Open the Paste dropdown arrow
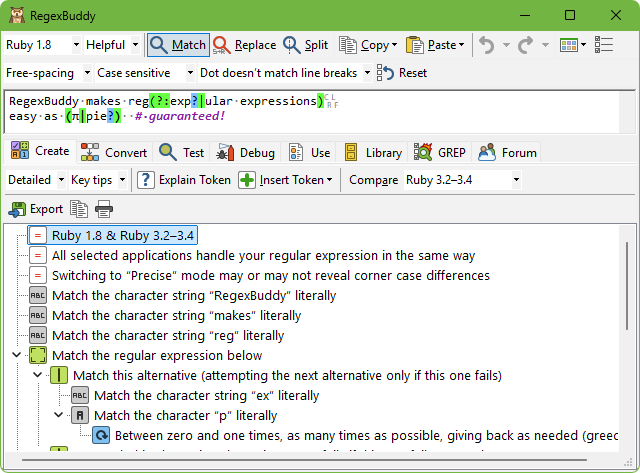The image size is (640, 473). (x=462, y=45)
